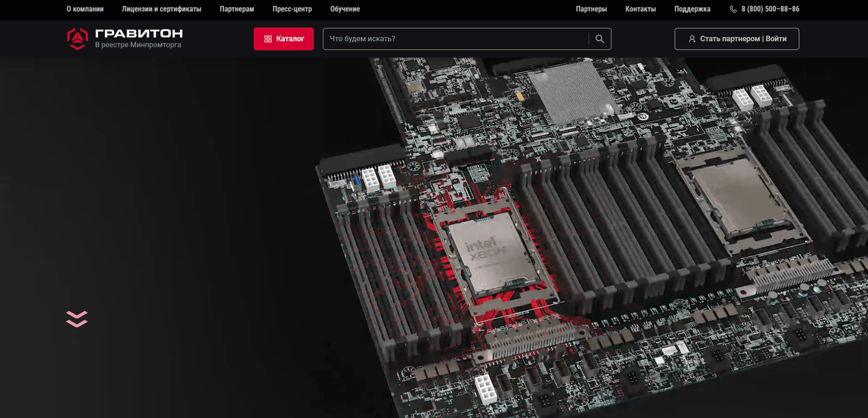Click Стать партнером | Войти button

point(737,39)
